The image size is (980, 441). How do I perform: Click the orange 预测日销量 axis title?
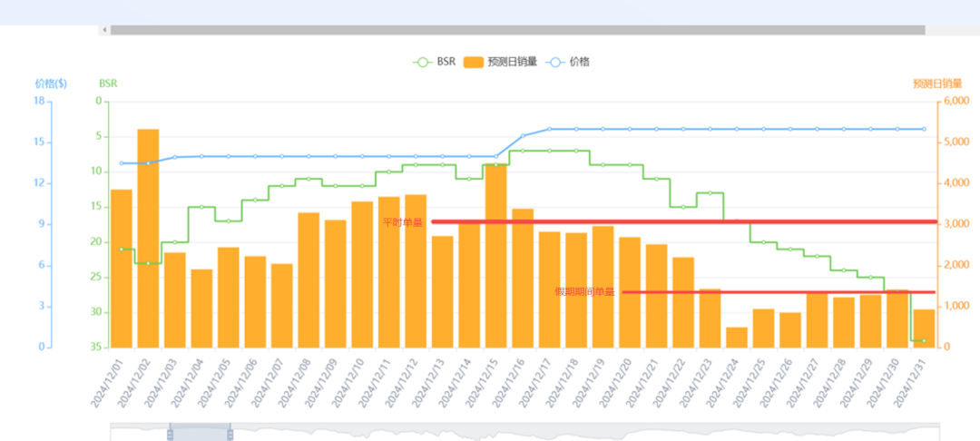pyautogui.click(x=936, y=83)
